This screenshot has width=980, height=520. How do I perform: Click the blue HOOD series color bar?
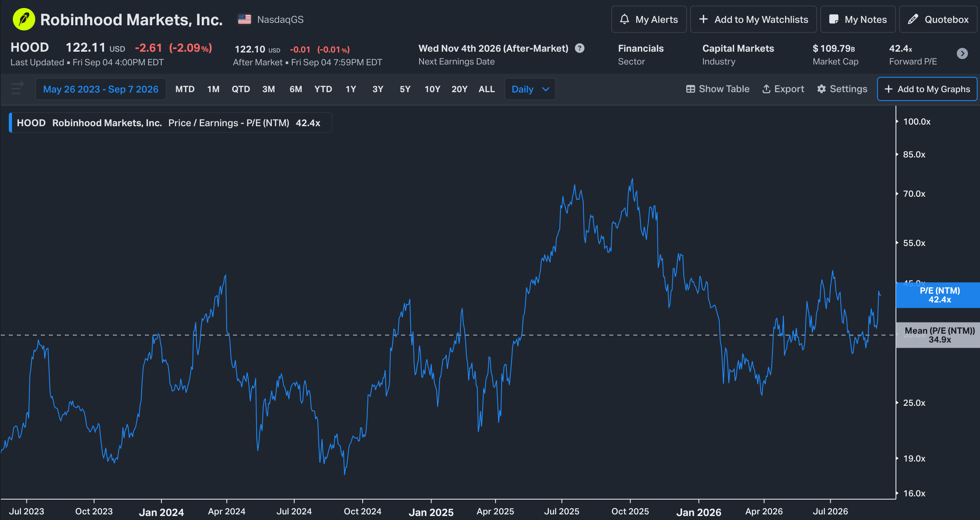pyautogui.click(x=10, y=123)
